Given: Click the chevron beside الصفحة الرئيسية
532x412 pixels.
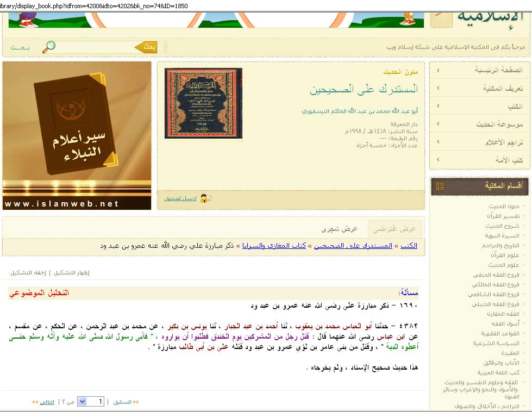Looking at the screenshot, I should tap(438, 71).
